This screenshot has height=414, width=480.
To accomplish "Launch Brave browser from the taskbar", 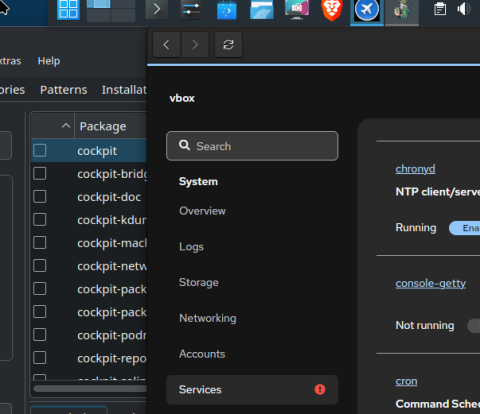I will (332, 10).
